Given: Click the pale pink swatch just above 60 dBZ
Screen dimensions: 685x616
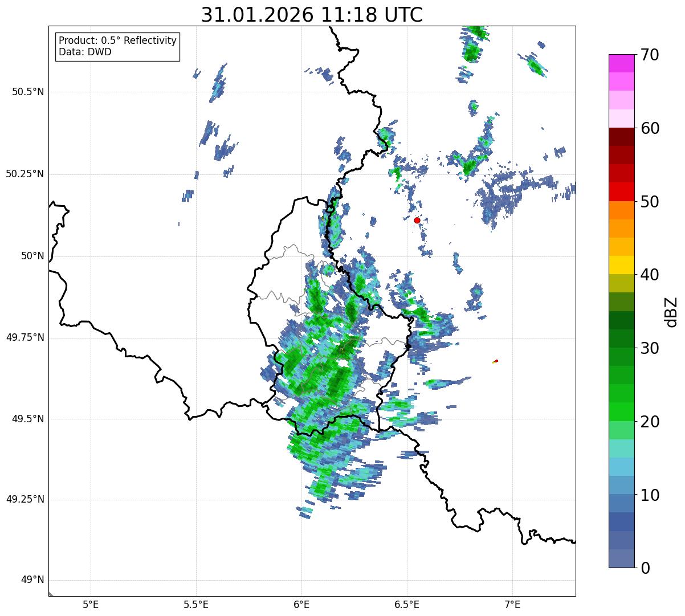Looking at the screenshot, I should click(x=621, y=119).
